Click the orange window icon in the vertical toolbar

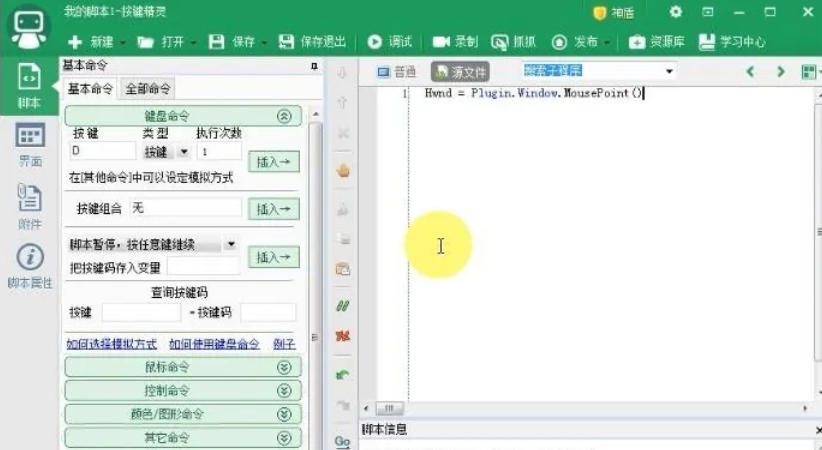pos(343,270)
